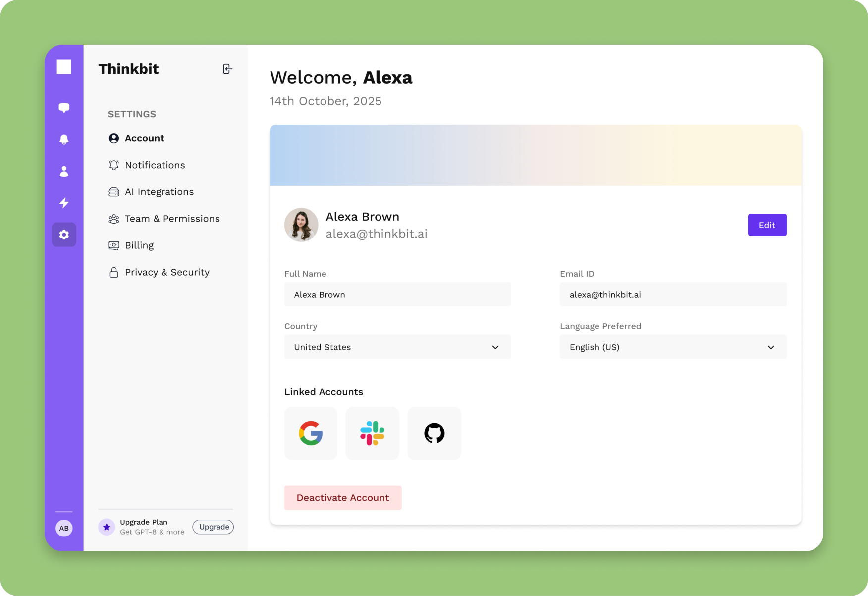Select the Slack linked account icon
Viewport: 868px width, 596px height.
tap(372, 433)
